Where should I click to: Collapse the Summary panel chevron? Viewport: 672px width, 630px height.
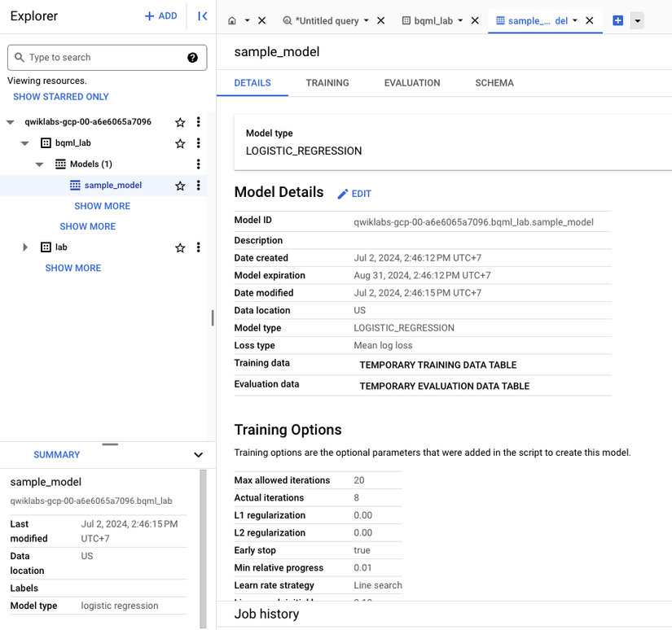coord(198,455)
